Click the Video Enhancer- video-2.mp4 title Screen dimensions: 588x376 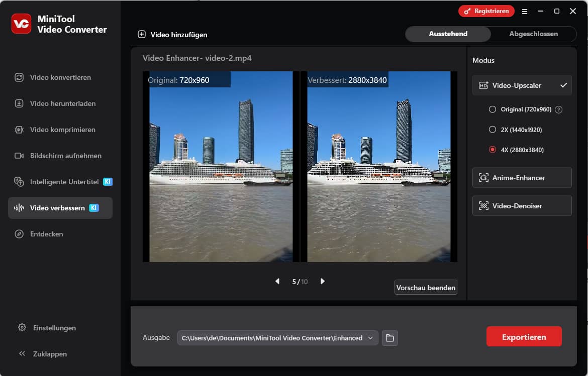[x=197, y=58]
